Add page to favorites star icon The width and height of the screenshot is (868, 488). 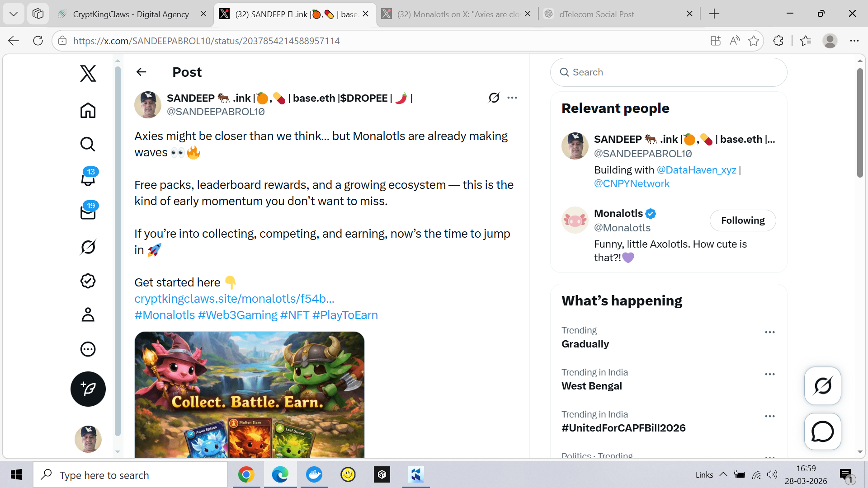(753, 41)
